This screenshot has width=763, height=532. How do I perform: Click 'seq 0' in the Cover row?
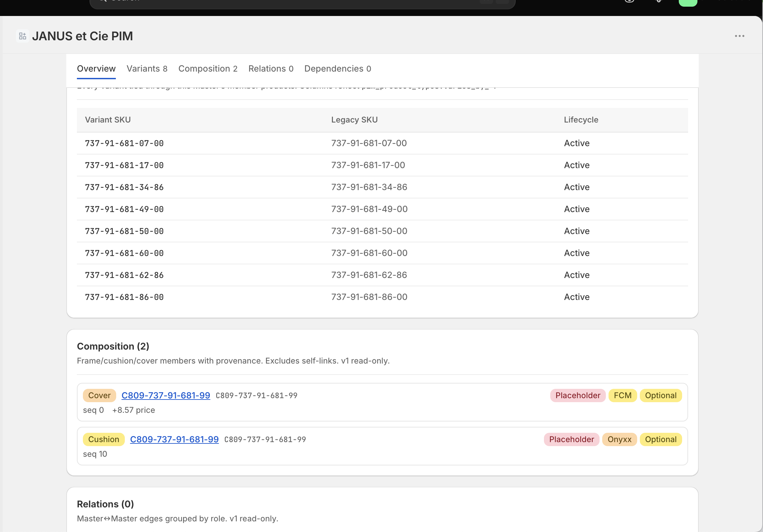93,410
